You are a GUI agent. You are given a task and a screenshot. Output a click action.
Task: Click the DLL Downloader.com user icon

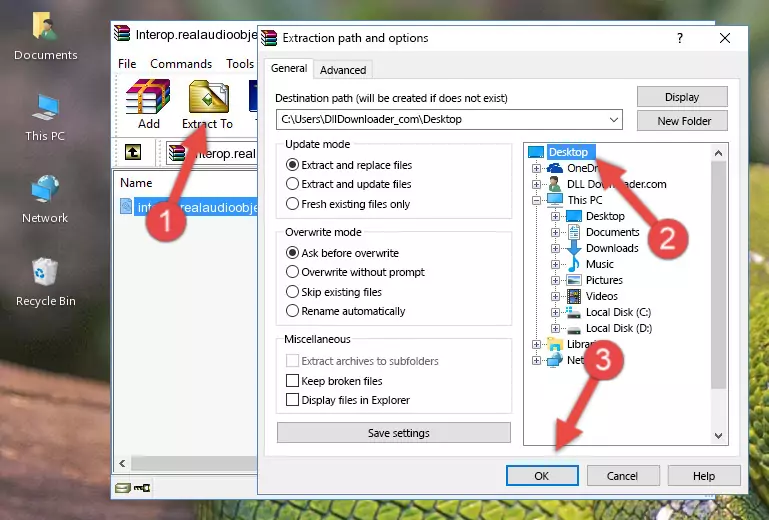point(555,184)
